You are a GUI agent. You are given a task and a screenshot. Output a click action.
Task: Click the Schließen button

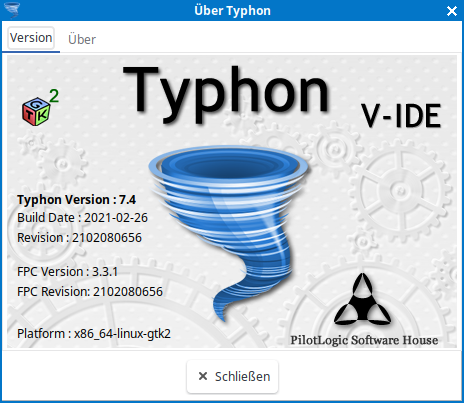(232, 376)
